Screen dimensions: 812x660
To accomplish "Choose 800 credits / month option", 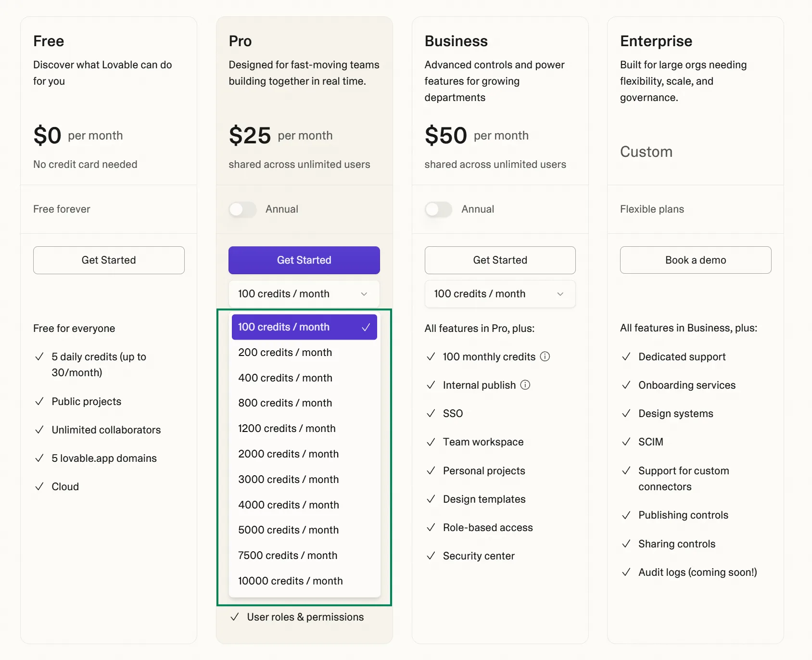I will [304, 403].
